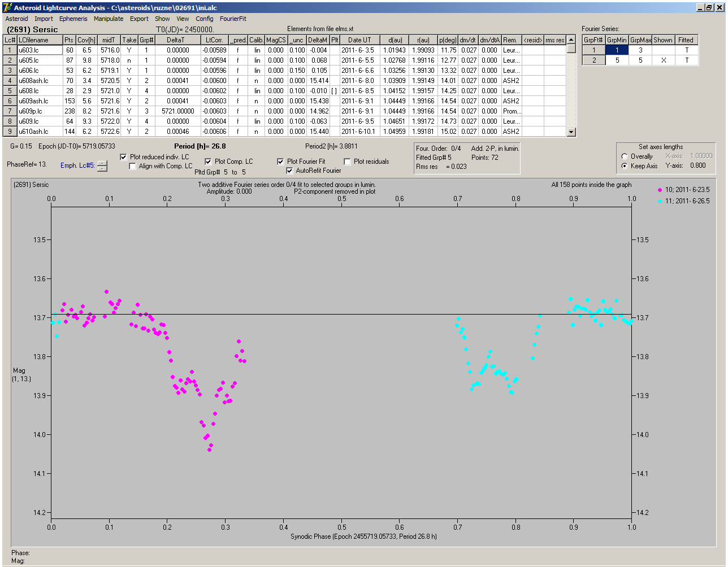The width and height of the screenshot is (728, 567).
Task: Click the Period [h]= 26.8 label
Action: [200, 146]
